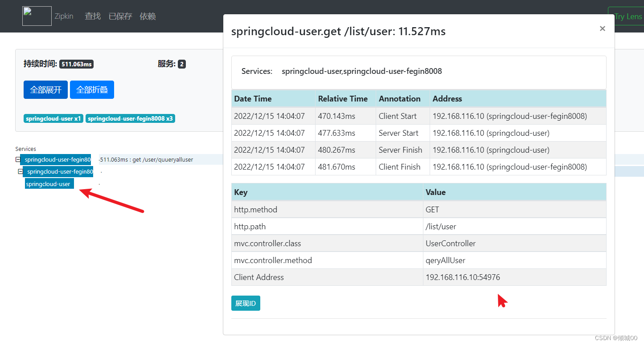This screenshot has width=644, height=345.
Task: Click the Try Lens button
Action: pyautogui.click(x=626, y=16)
